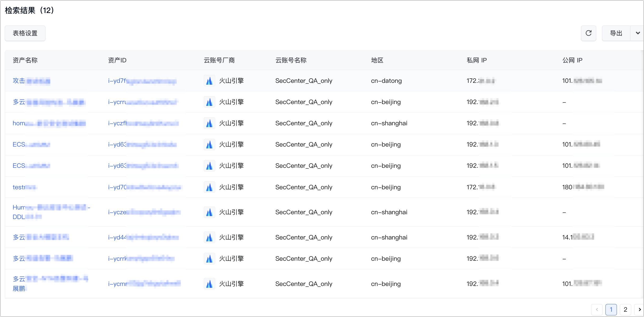The image size is (644, 317).
Task: Open asset ID starting i-yczfl
Action: click(143, 123)
